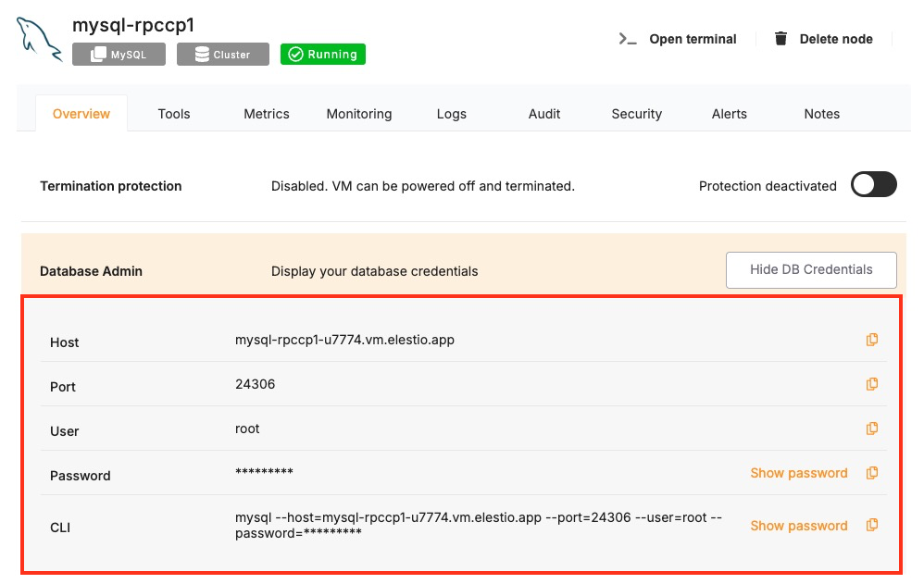Select the Alerts tab
Screen dimensions: 924x584
pyautogui.click(x=730, y=114)
